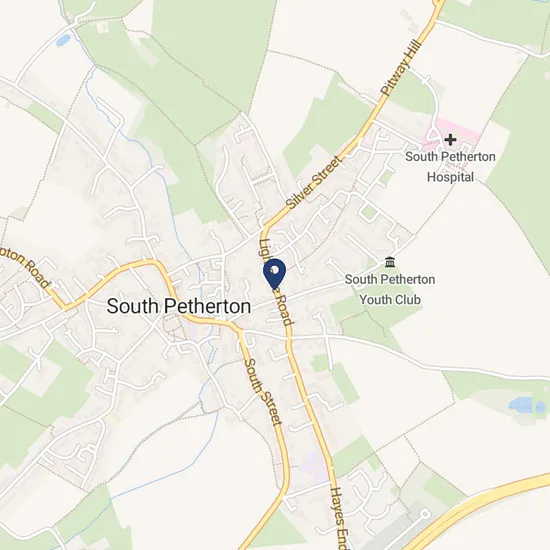Click the blue lake on the right edge
The width and height of the screenshot is (550, 550).
(527, 405)
